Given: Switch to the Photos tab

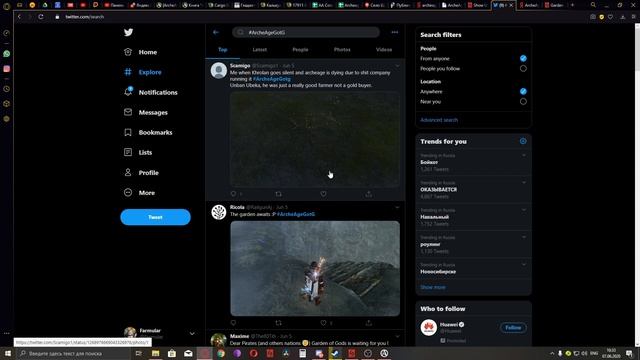Looking at the screenshot, I should [x=342, y=50].
